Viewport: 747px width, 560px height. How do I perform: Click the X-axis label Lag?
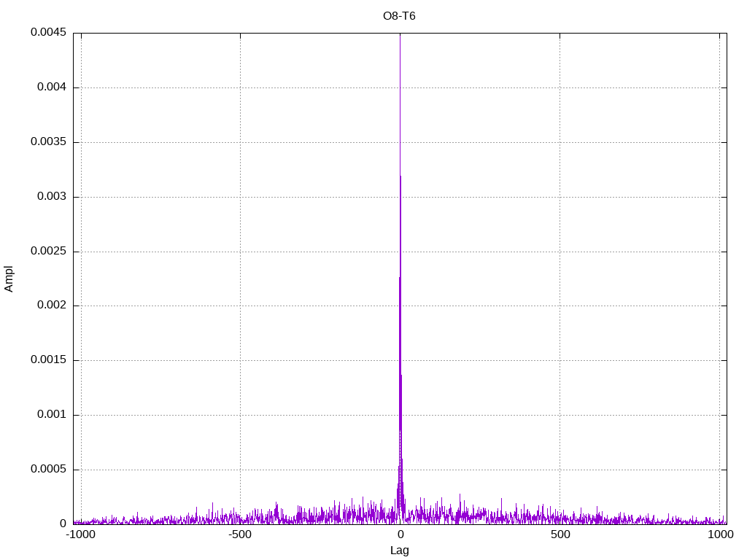coord(399,551)
